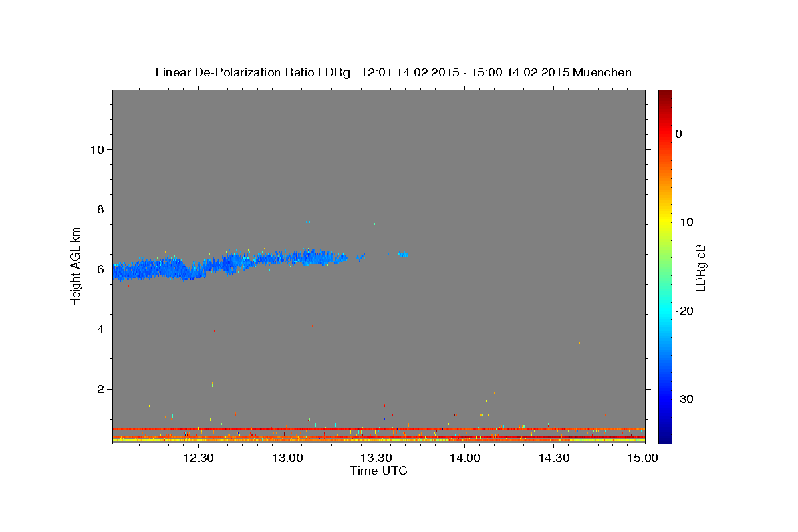Click the '8' height tick label

(x=99, y=209)
